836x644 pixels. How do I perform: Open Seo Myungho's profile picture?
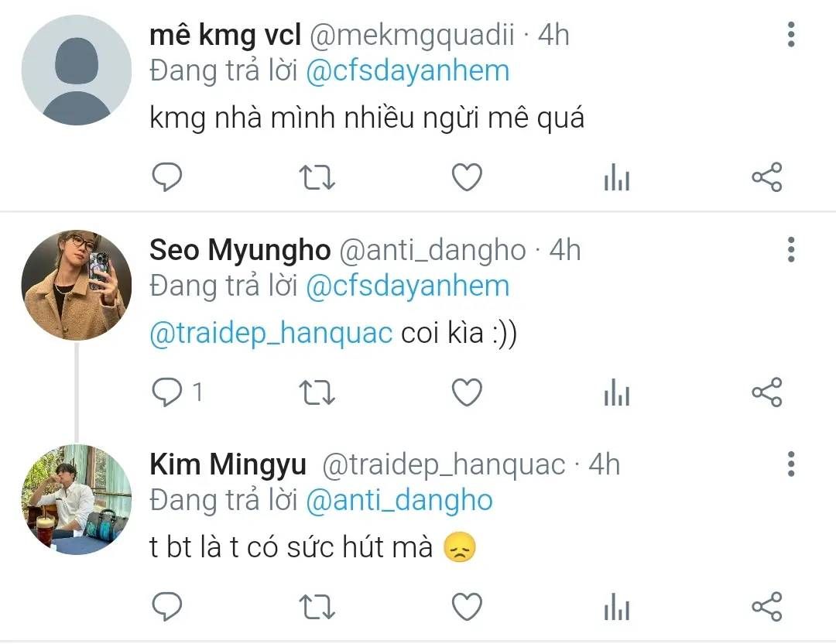point(76,285)
